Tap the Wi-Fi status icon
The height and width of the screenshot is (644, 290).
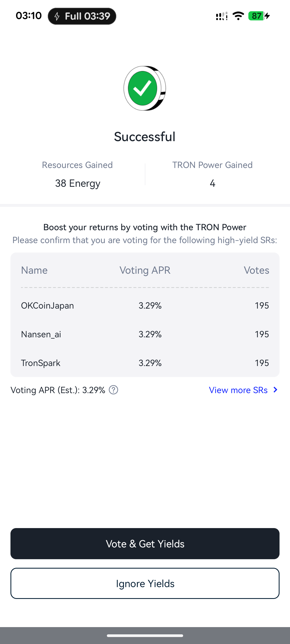[x=238, y=16]
